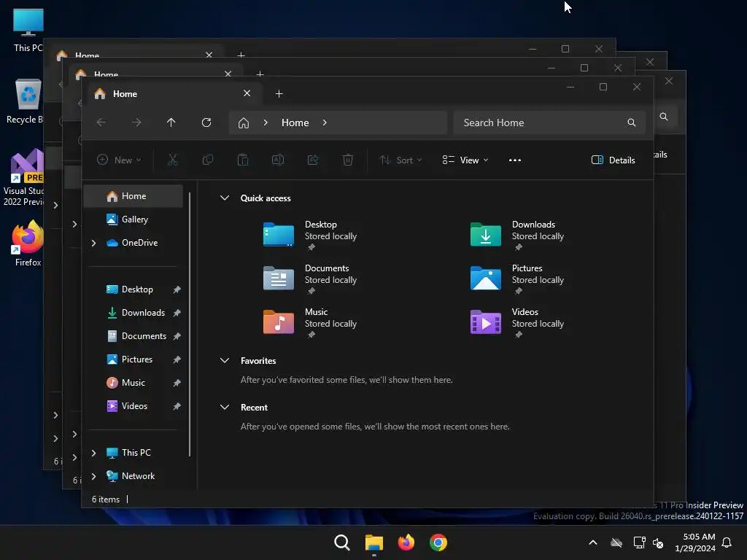Click the navigation pane scrollbar
The height and width of the screenshot is (560, 747).
[190, 324]
